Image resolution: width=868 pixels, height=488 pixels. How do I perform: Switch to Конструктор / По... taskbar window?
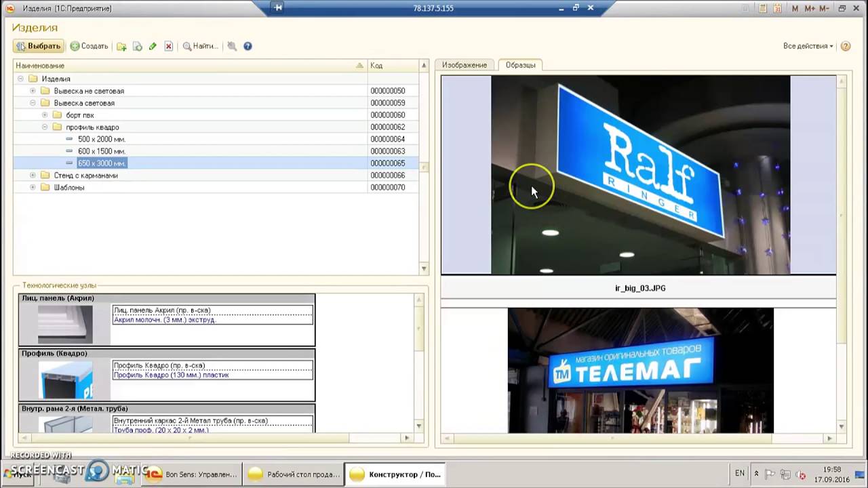pyautogui.click(x=395, y=474)
